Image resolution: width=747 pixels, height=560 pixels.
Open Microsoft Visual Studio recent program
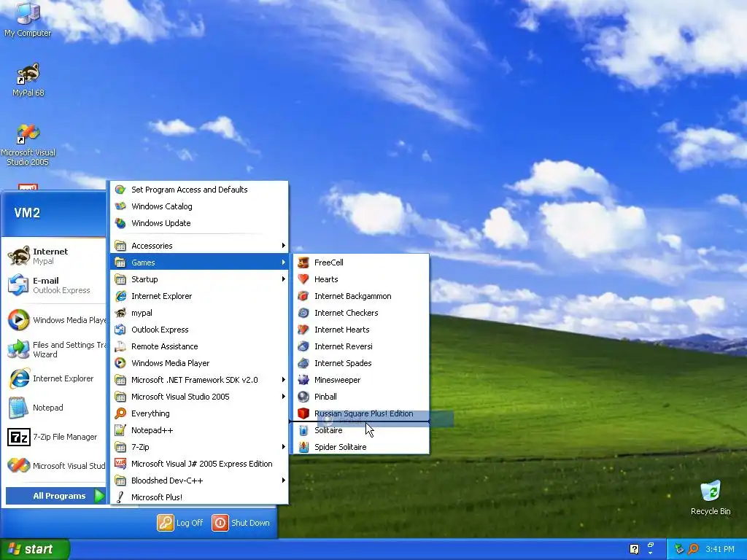(x=55, y=466)
